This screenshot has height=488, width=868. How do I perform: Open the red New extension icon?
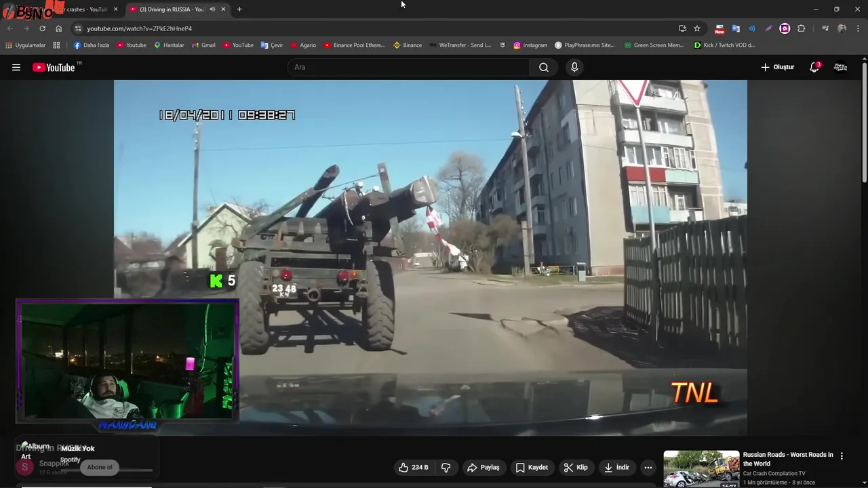(719, 28)
